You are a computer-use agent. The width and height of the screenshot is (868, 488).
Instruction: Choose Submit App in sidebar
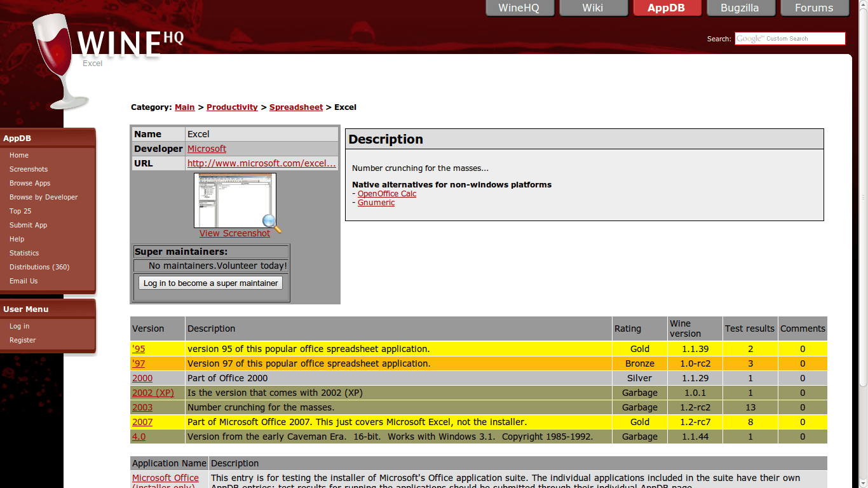[28, 225]
